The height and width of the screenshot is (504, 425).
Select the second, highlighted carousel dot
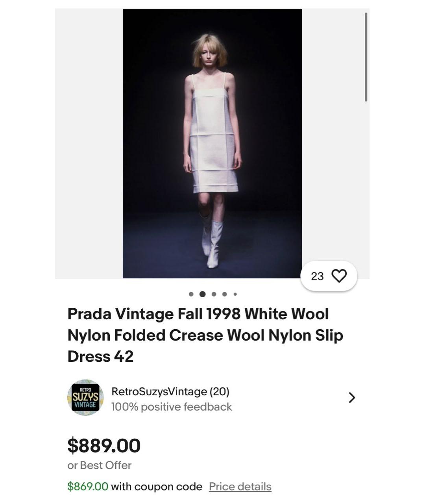203,294
